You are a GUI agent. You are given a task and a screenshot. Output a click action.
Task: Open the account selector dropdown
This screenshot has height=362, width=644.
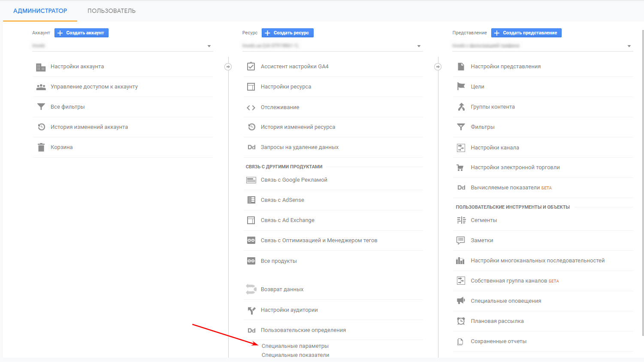point(122,46)
